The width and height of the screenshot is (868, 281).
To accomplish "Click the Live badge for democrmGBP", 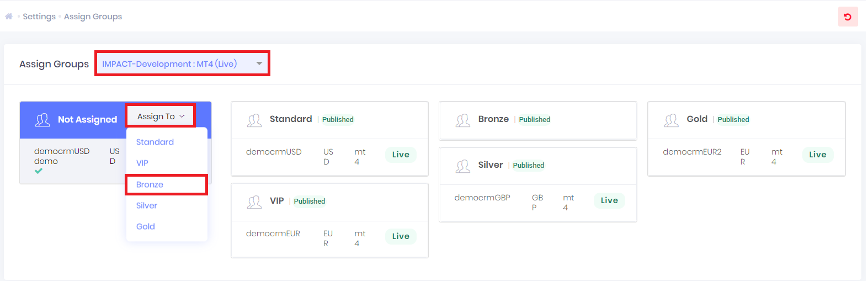I will point(609,200).
